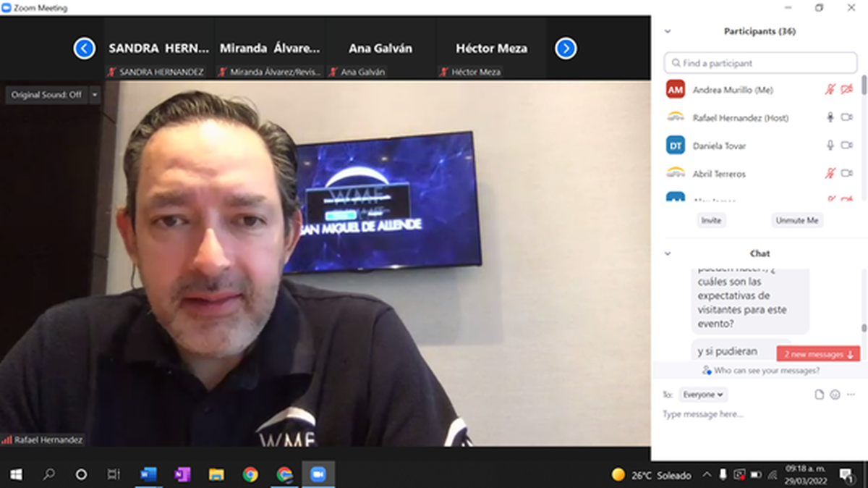
Task: Click Daniela Tovar's microphone icon
Action: click(830, 146)
